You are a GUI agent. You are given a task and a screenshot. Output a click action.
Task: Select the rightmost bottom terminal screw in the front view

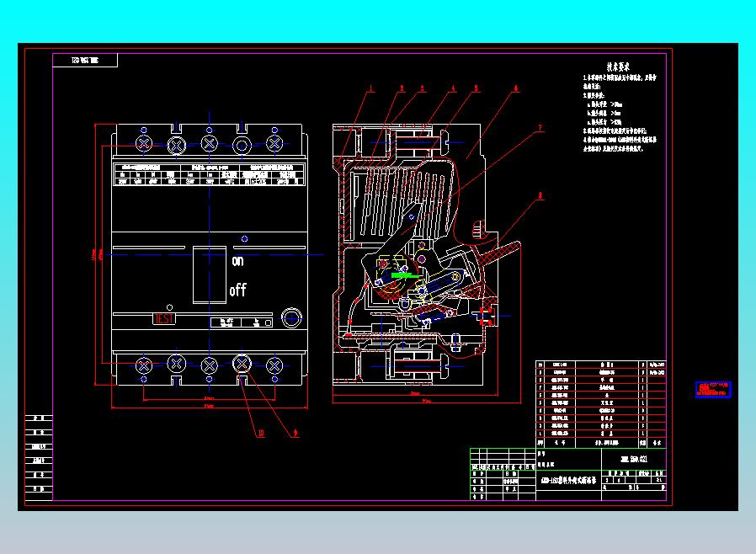pyautogui.click(x=274, y=365)
